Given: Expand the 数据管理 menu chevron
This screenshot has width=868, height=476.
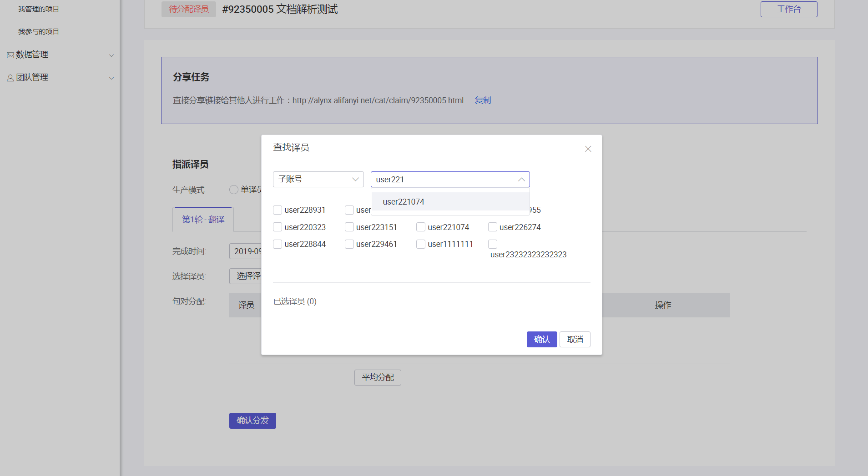Looking at the screenshot, I should 111,55.
